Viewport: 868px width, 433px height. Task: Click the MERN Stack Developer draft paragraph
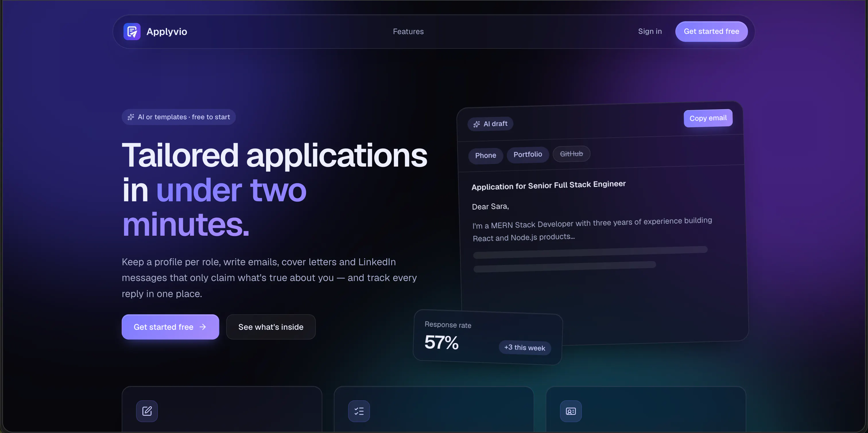click(592, 229)
